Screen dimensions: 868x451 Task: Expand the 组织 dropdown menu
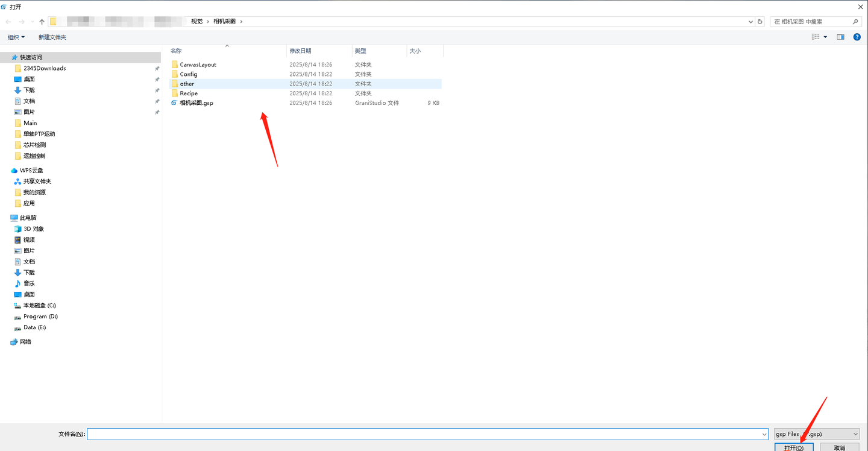click(x=16, y=37)
